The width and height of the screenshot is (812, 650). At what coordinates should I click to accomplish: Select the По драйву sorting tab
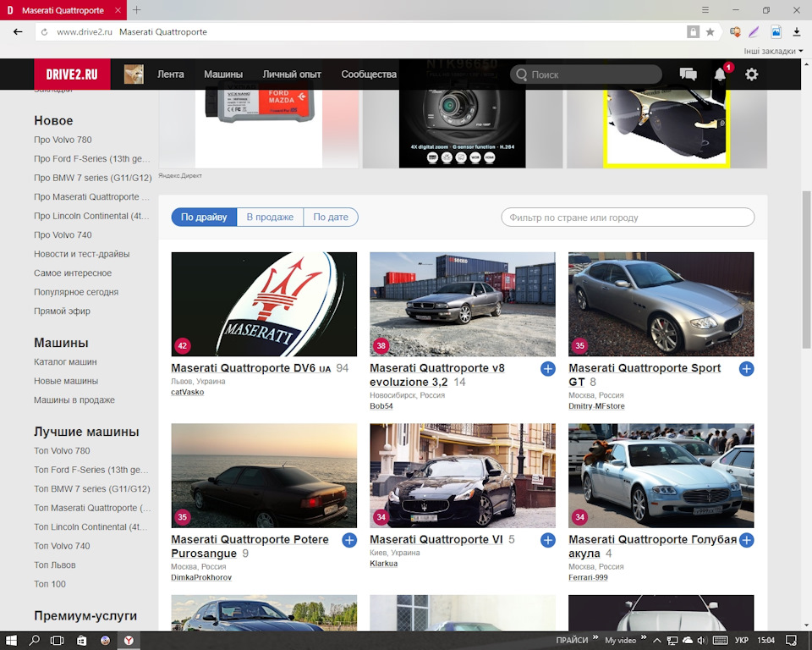pos(204,218)
